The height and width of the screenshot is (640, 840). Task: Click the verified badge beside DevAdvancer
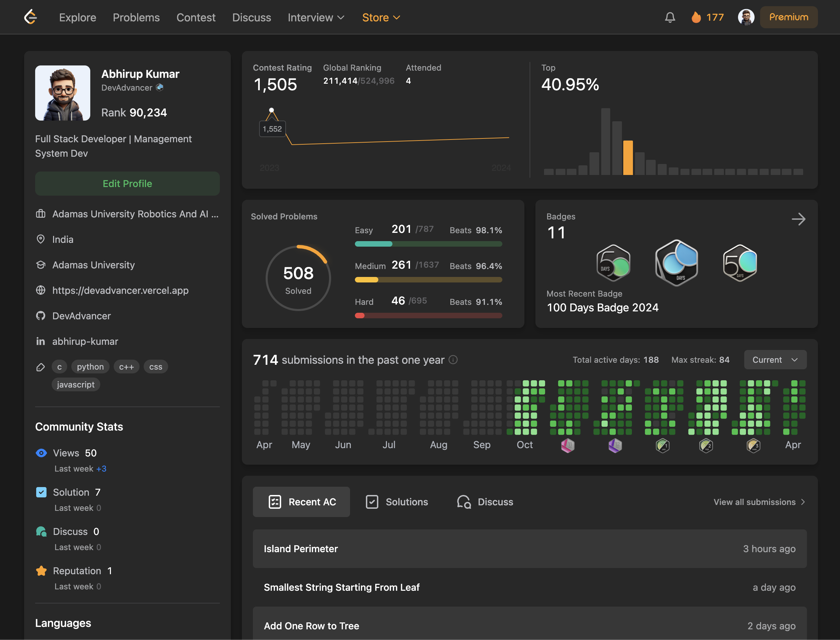tap(160, 87)
